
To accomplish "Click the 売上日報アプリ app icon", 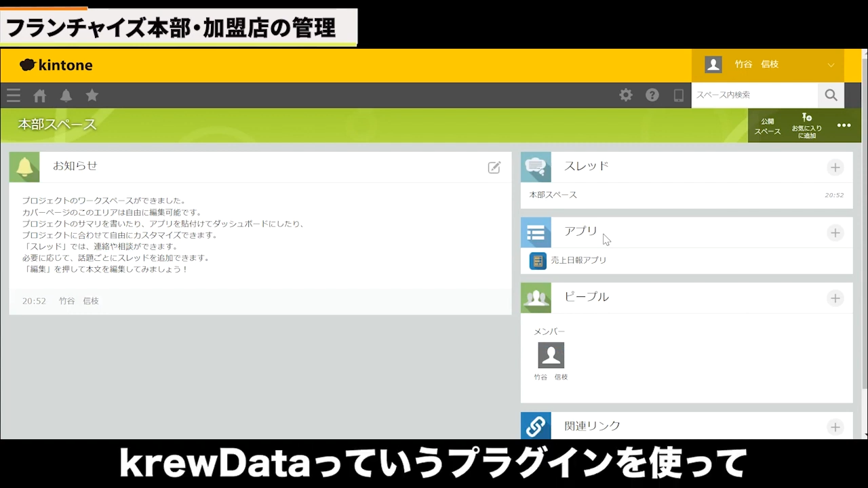I will (538, 260).
